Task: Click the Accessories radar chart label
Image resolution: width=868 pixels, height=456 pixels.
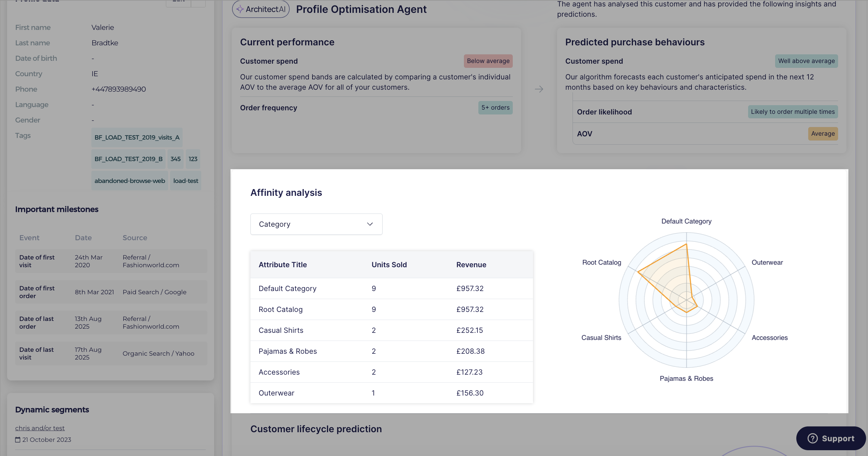Action: coord(769,337)
